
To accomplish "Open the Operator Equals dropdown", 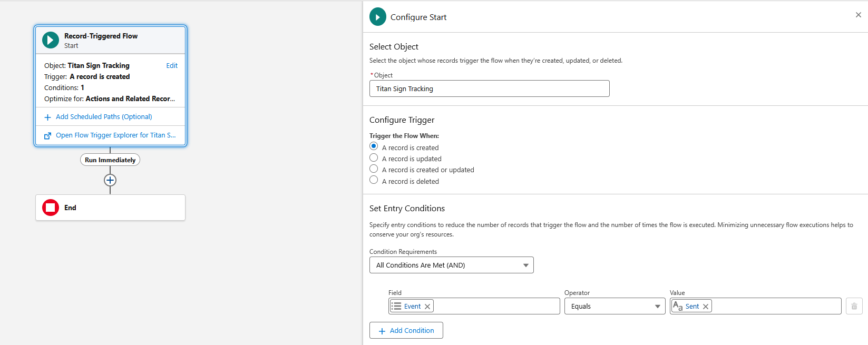I will point(615,306).
